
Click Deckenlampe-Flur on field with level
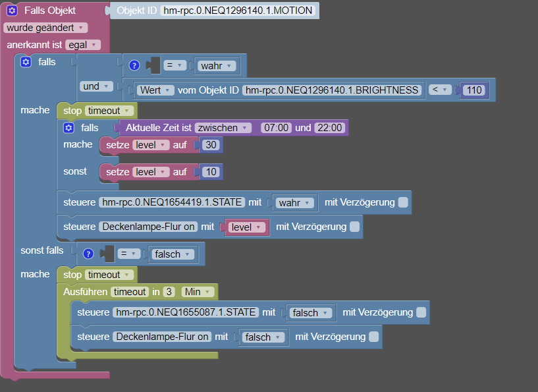point(148,227)
